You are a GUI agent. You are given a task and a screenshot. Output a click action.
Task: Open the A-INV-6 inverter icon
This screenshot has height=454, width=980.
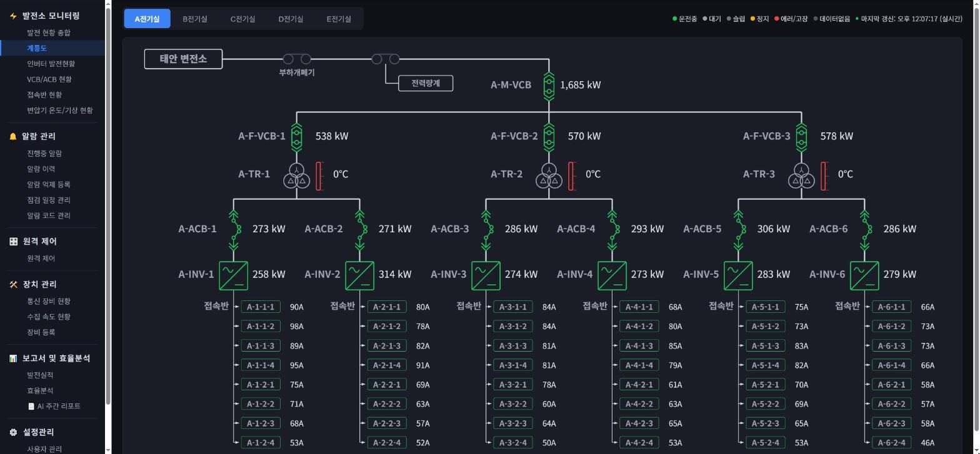[x=864, y=275]
